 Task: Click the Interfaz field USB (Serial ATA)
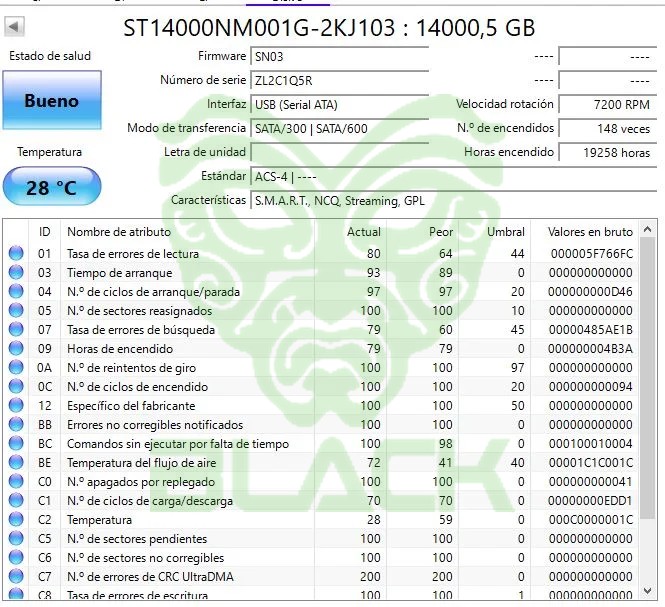tap(340, 105)
